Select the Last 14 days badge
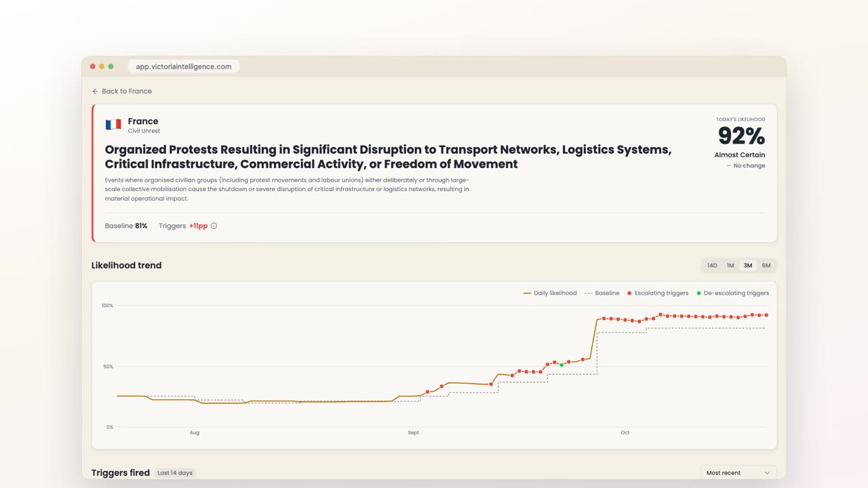 click(x=175, y=473)
